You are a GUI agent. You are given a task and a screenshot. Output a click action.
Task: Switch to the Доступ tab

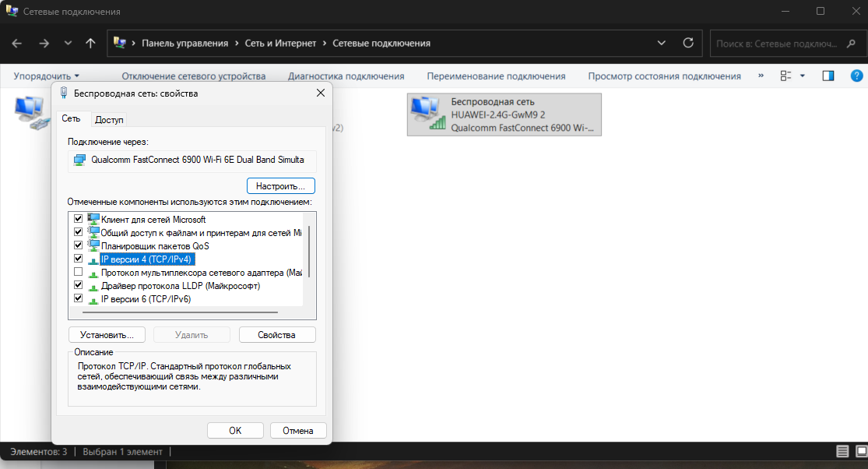109,120
